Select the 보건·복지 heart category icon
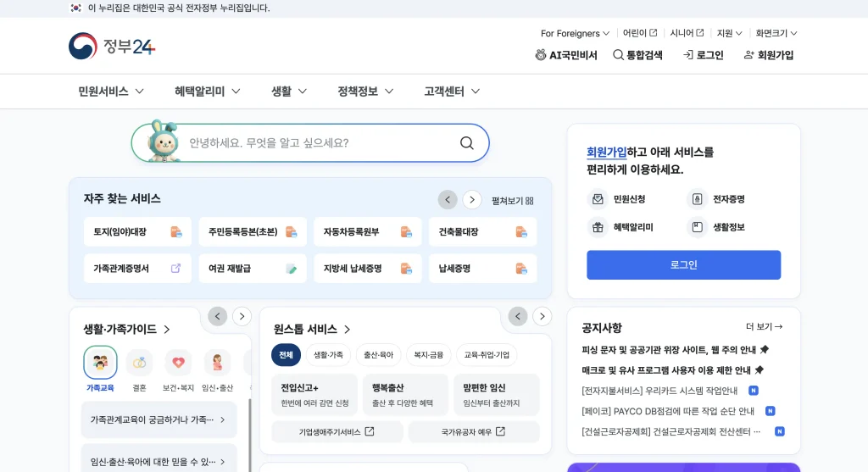868x472 pixels. pos(178,363)
